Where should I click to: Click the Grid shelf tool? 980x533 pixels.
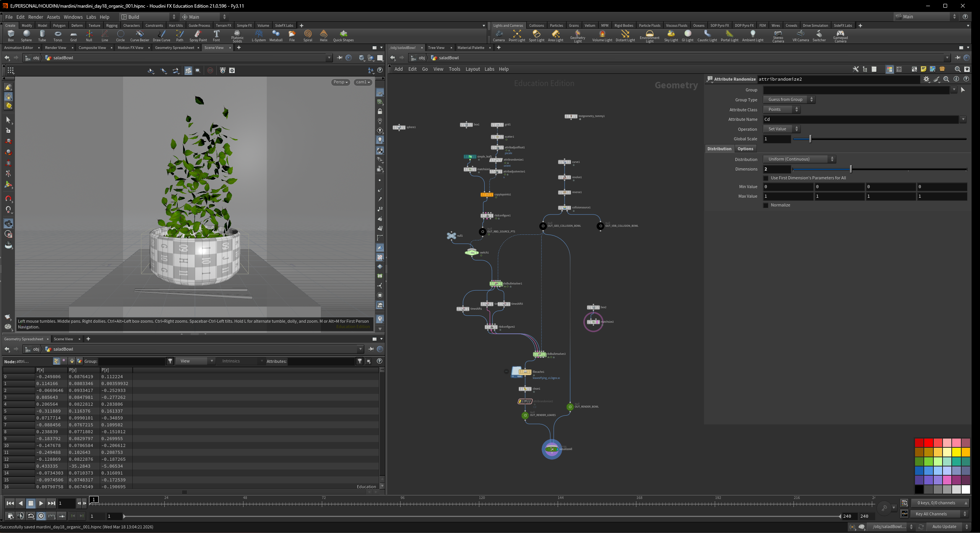(x=73, y=36)
